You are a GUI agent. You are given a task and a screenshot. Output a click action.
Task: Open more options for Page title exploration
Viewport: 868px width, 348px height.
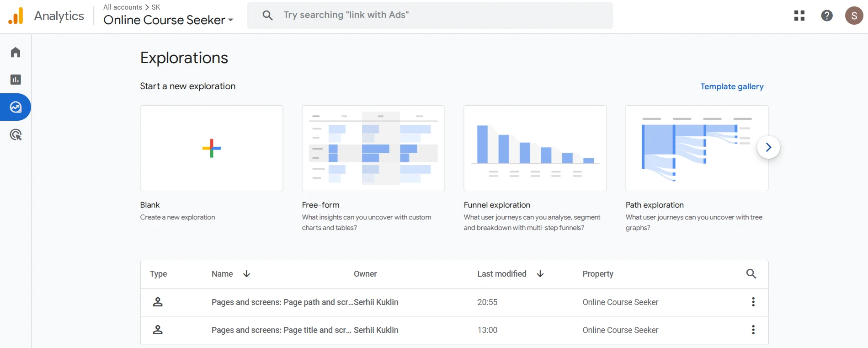(753, 330)
